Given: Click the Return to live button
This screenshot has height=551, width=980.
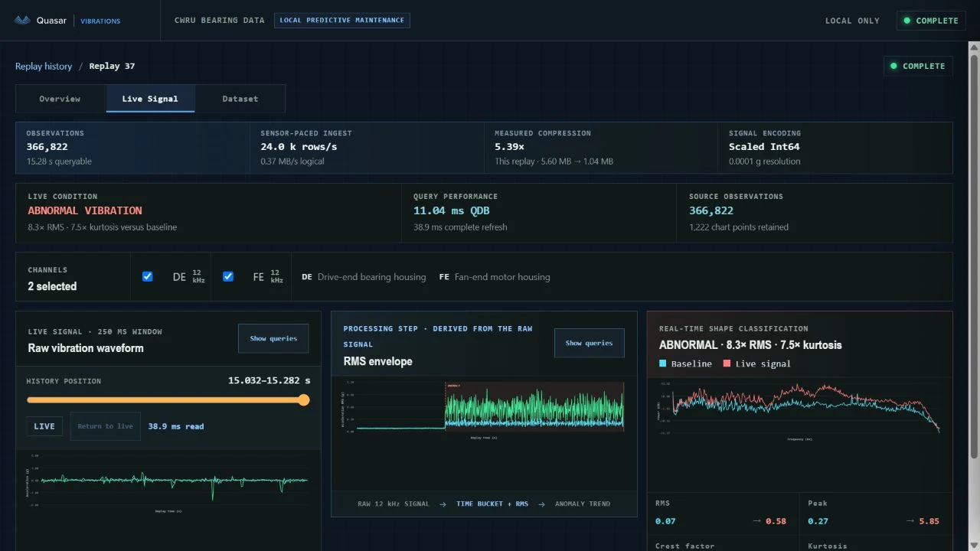Looking at the screenshot, I should pos(106,426).
